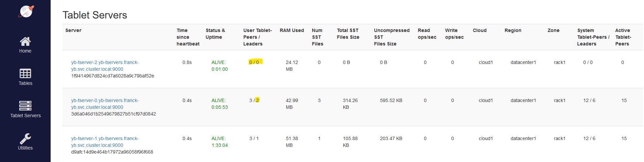Select the Tables sidebar label
The width and height of the screenshot is (644, 162).
pyautogui.click(x=25, y=83)
